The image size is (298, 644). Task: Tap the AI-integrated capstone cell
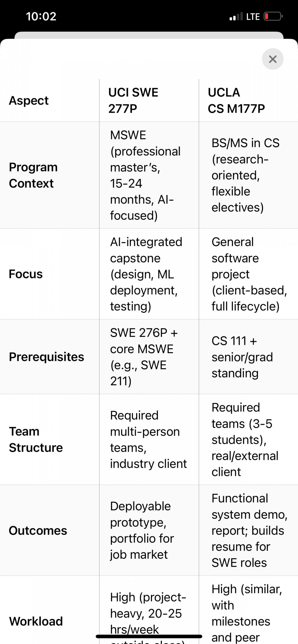(x=146, y=274)
